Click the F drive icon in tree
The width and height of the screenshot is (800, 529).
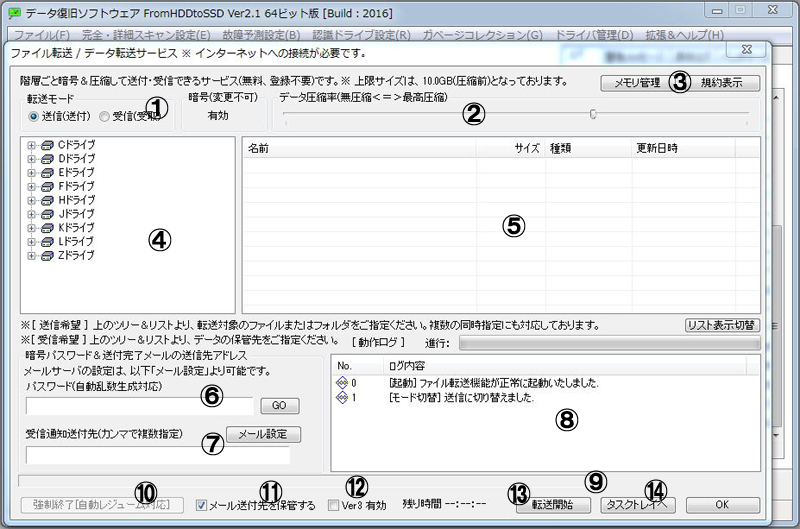point(47,187)
